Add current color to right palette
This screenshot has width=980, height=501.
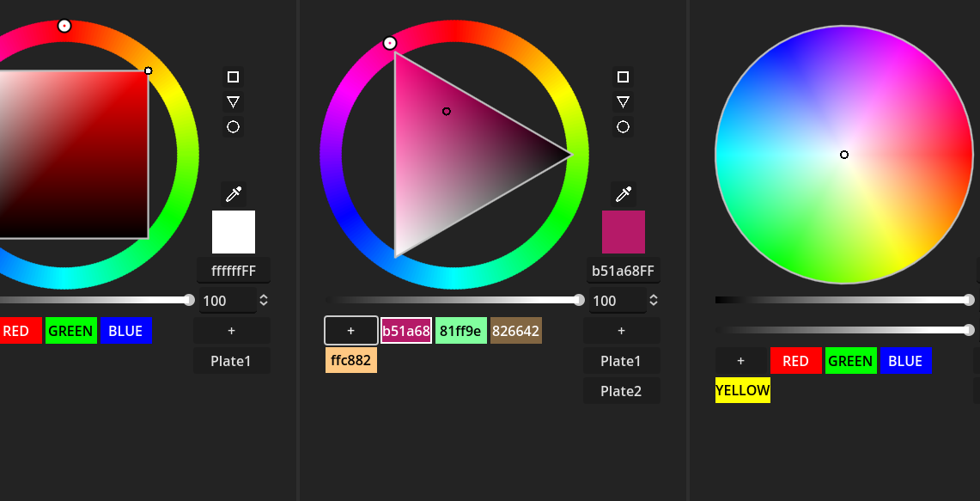pyautogui.click(x=741, y=361)
